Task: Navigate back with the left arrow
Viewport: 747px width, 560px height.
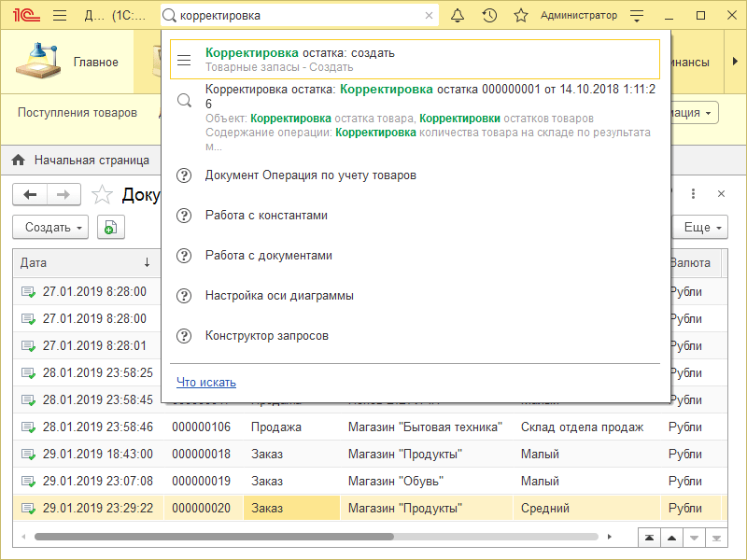Action: pos(30,194)
